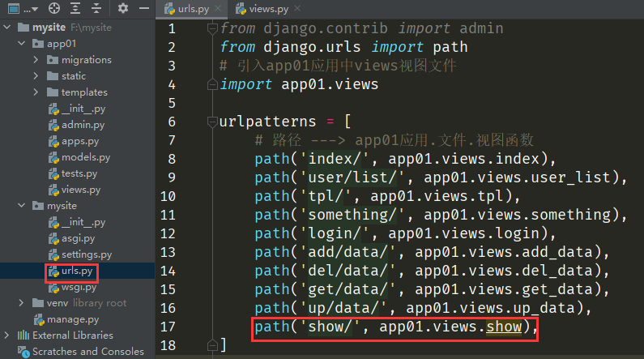Collapse the mysite root project folder
644x359 pixels.
coord(7,28)
